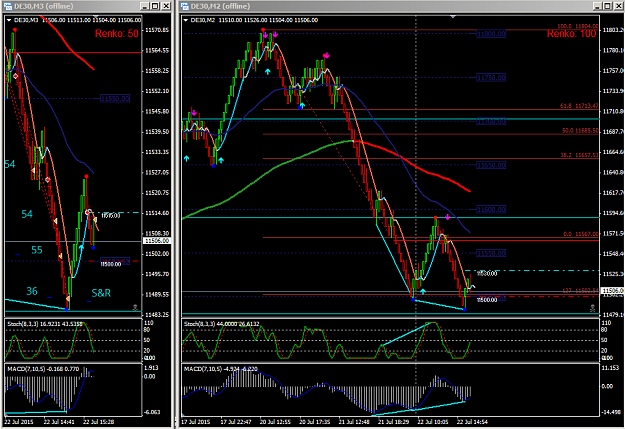Click the 11803.20 price scale value in M2
Image resolution: width=625 pixels, height=429 pixels.
pyautogui.click(x=613, y=30)
